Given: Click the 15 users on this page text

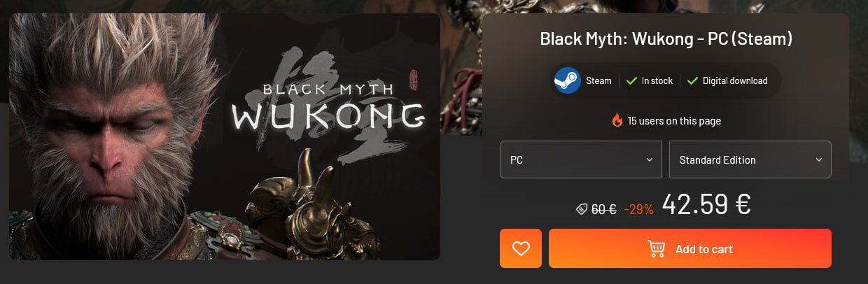Looking at the screenshot, I should coord(674,121).
